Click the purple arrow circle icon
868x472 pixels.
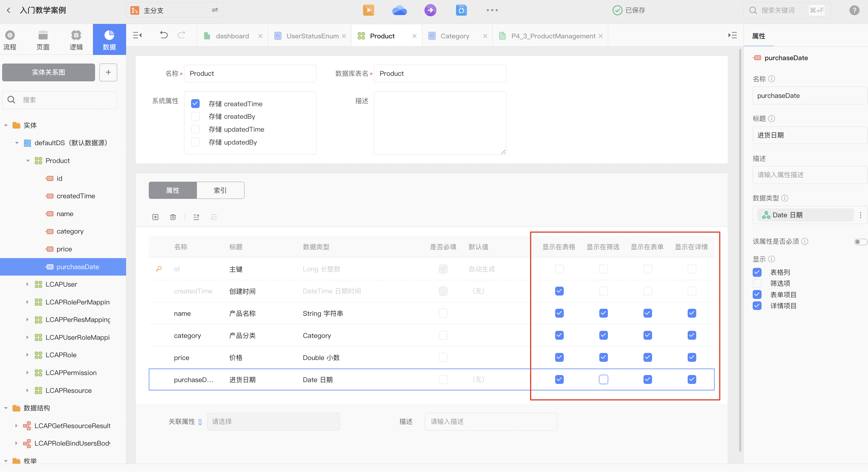[430, 10]
